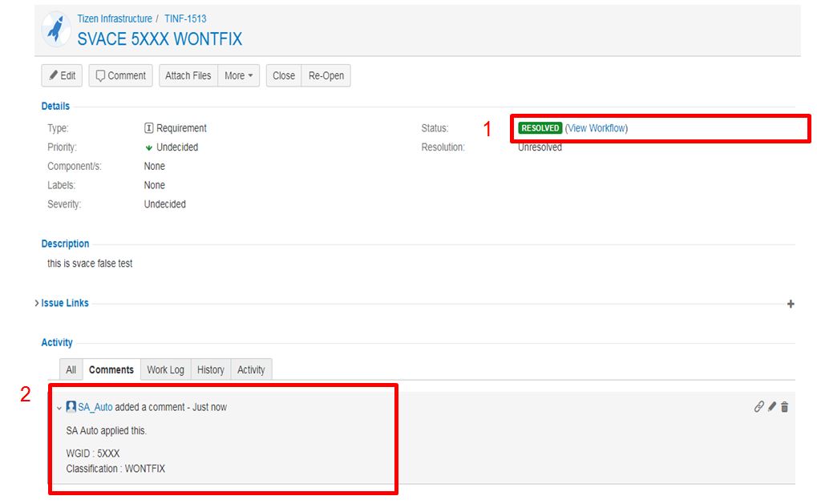Click the Requirement issue type icon
Screen dimensions: 817x504
[148, 128]
